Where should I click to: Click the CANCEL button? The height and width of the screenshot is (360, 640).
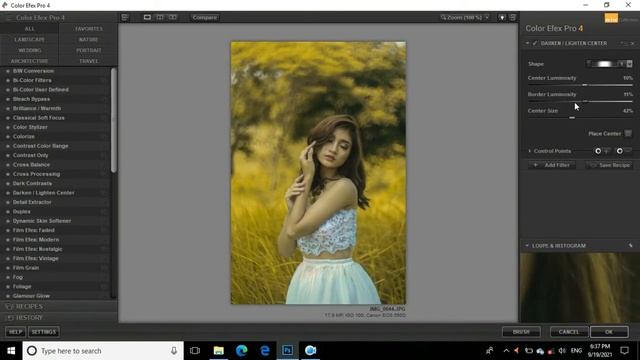(569, 332)
